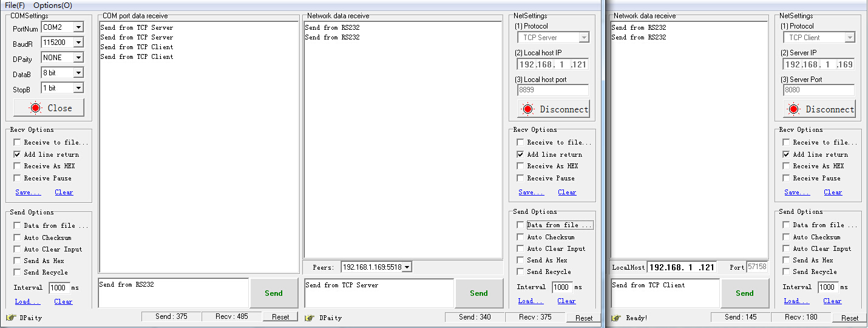The height and width of the screenshot is (328, 868).
Task: Click Reset button beside Recv : 180
Action: tap(850, 318)
